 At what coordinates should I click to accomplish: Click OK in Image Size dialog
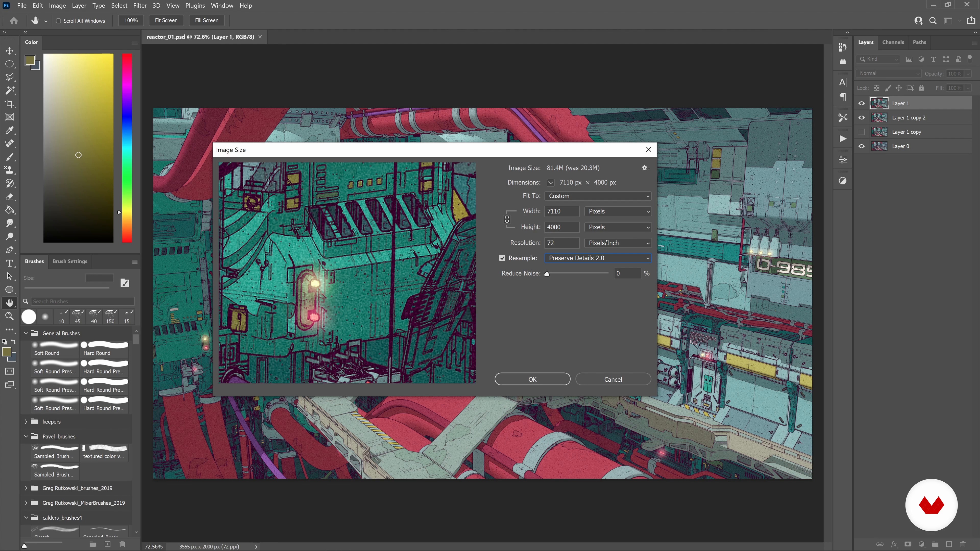tap(532, 380)
